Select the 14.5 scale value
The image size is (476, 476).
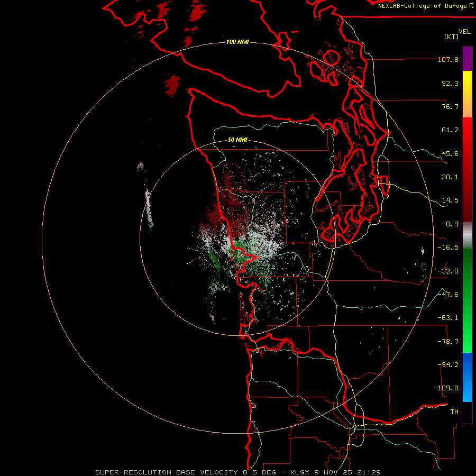click(450, 200)
